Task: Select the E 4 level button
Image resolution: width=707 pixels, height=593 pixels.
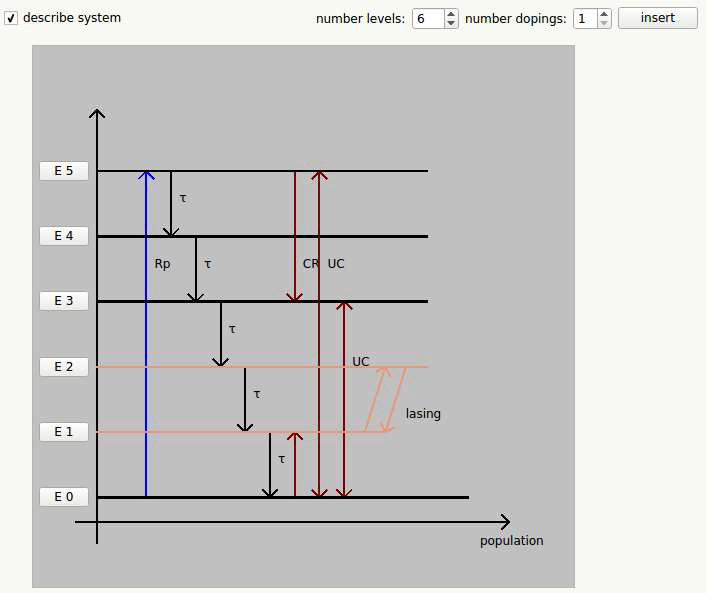Action: 64,236
